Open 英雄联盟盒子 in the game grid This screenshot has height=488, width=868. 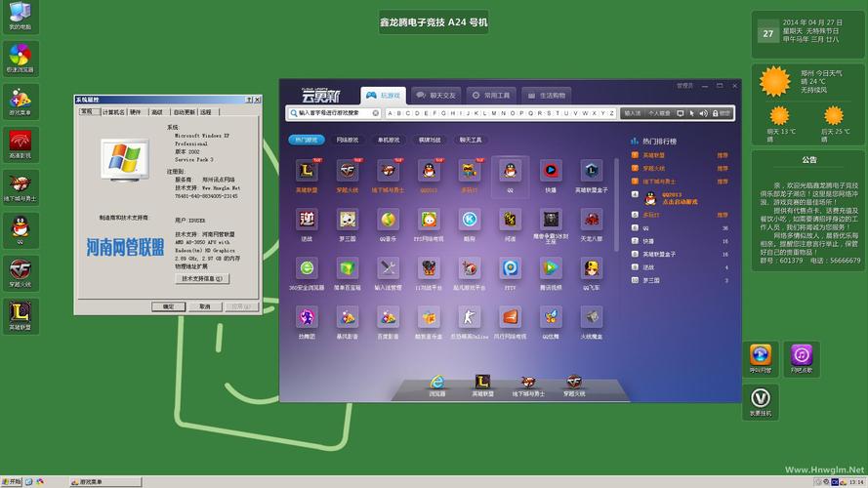coord(592,172)
